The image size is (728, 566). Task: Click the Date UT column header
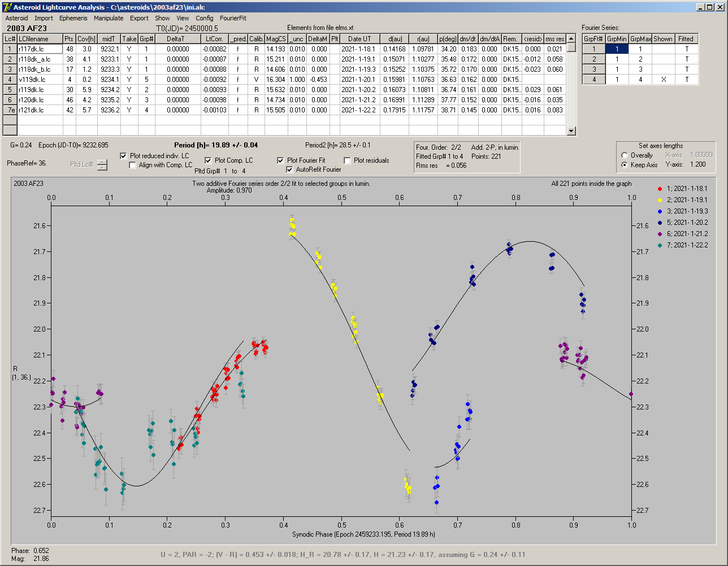tap(359, 39)
